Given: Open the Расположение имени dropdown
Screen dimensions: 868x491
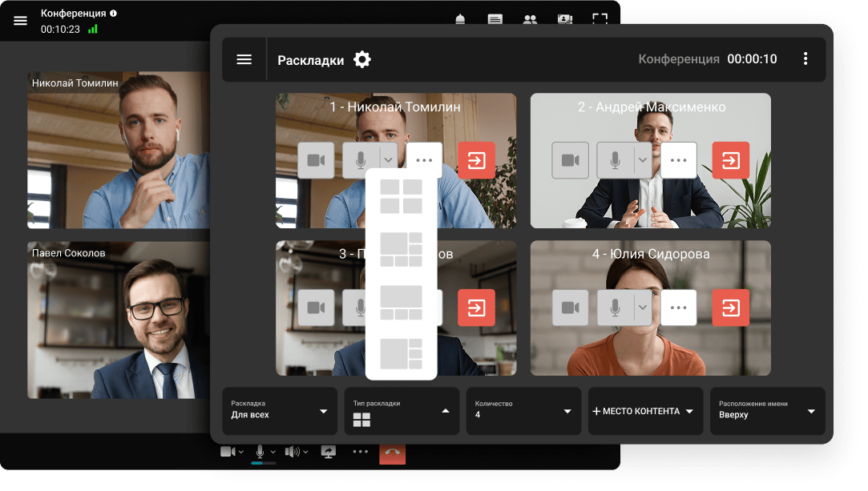Looking at the screenshot, I should point(767,411).
